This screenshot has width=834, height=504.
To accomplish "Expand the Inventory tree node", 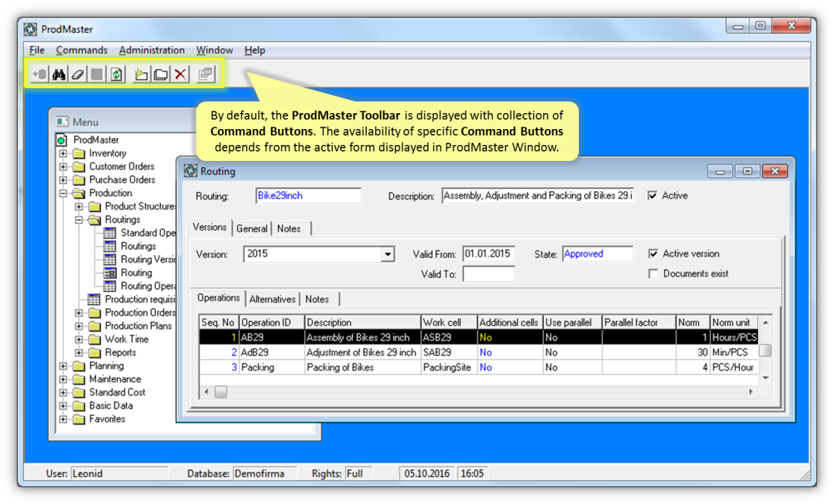I will coord(63,153).
